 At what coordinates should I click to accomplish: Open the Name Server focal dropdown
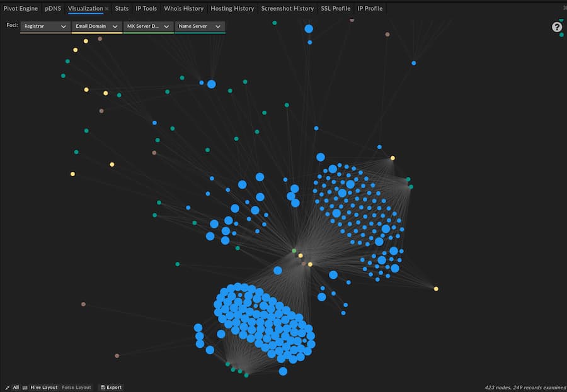(199, 26)
